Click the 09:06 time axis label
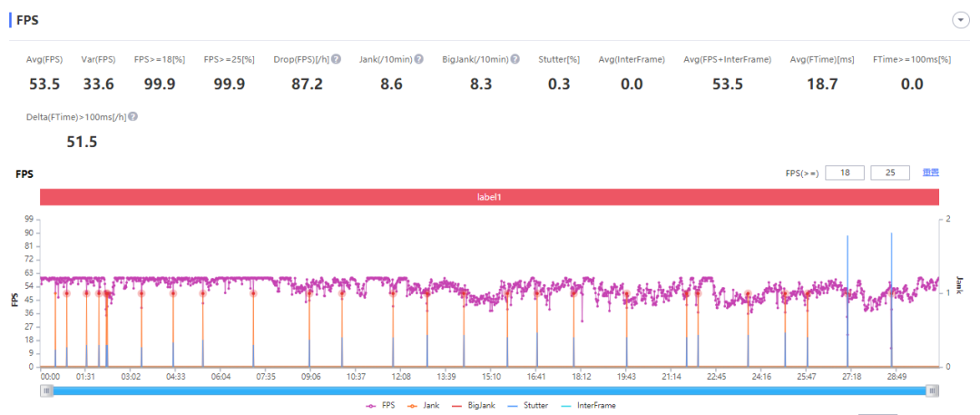 pos(310,378)
